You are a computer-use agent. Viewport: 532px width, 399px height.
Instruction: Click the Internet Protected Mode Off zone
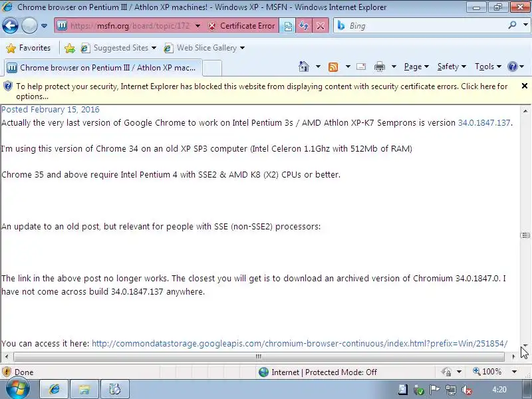point(318,372)
